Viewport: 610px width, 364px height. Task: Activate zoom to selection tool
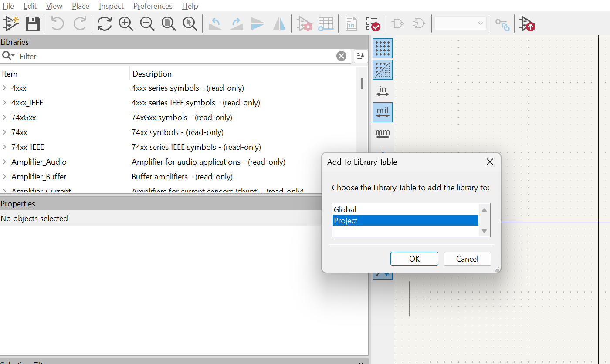click(x=190, y=24)
